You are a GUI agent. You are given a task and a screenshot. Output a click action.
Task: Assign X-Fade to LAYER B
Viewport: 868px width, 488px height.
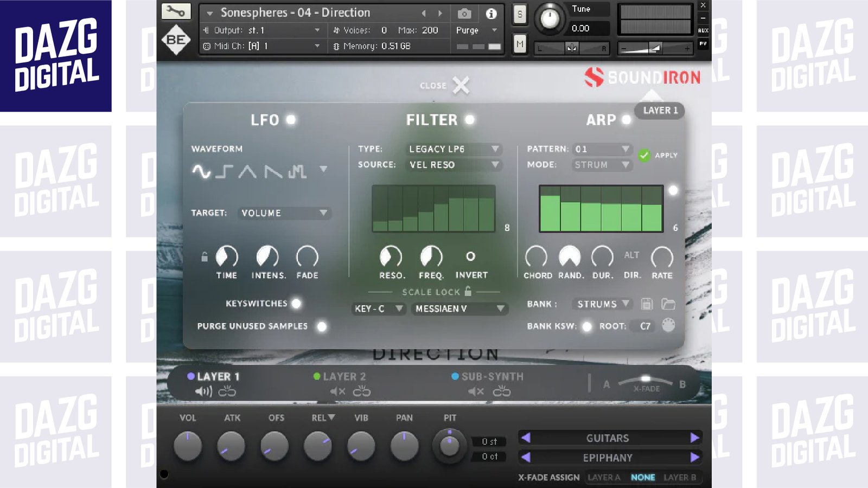coord(680,477)
